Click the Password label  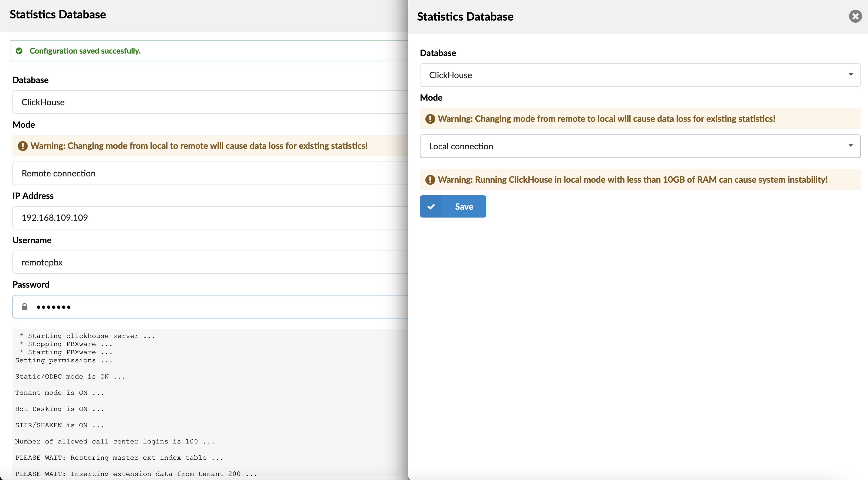[x=31, y=285]
